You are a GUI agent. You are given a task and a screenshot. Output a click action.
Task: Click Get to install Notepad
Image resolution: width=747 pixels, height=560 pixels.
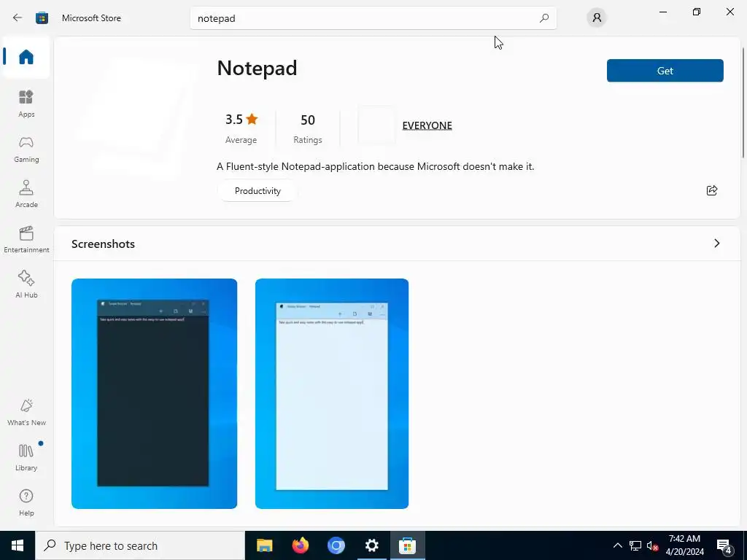(665, 71)
